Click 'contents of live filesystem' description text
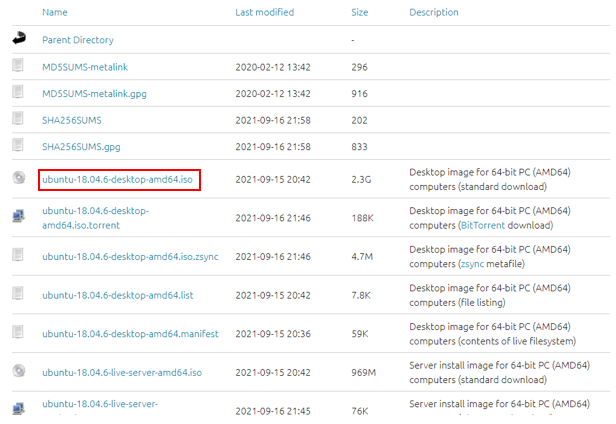This screenshot has height=424, width=616. click(517, 341)
